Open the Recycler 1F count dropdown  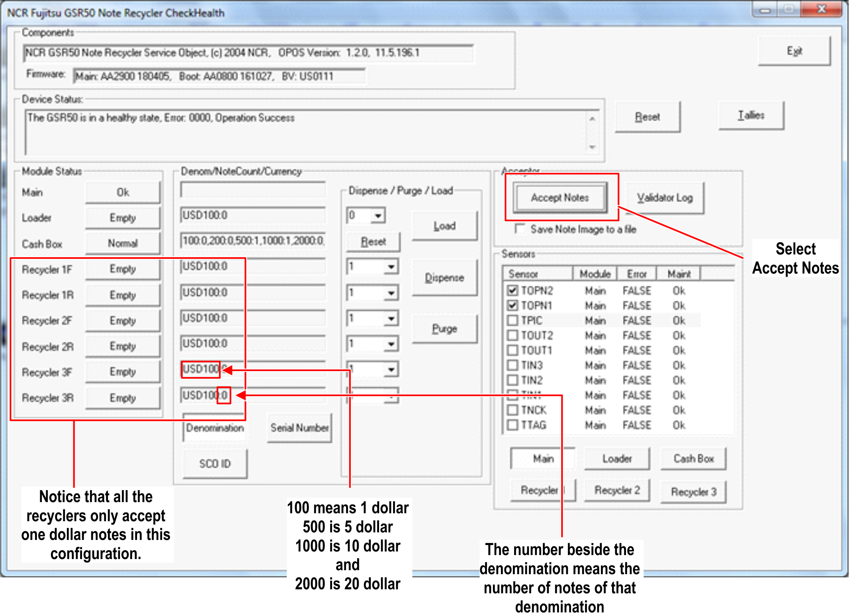[x=391, y=266]
